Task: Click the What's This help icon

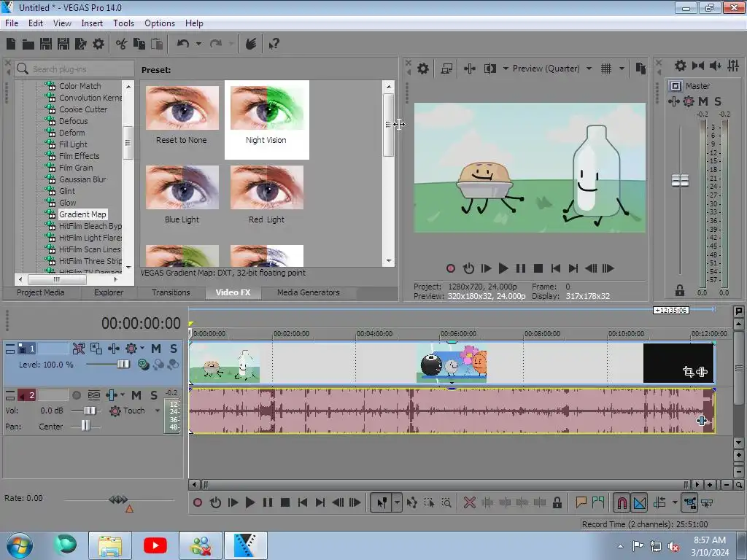Action: coord(274,44)
